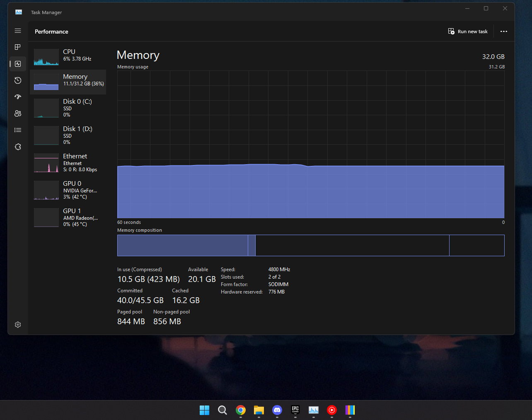The width and height of the screenshot is (532, 420).
Task: Click the Memory usage graph area
Action: click(x=311, y=144)
